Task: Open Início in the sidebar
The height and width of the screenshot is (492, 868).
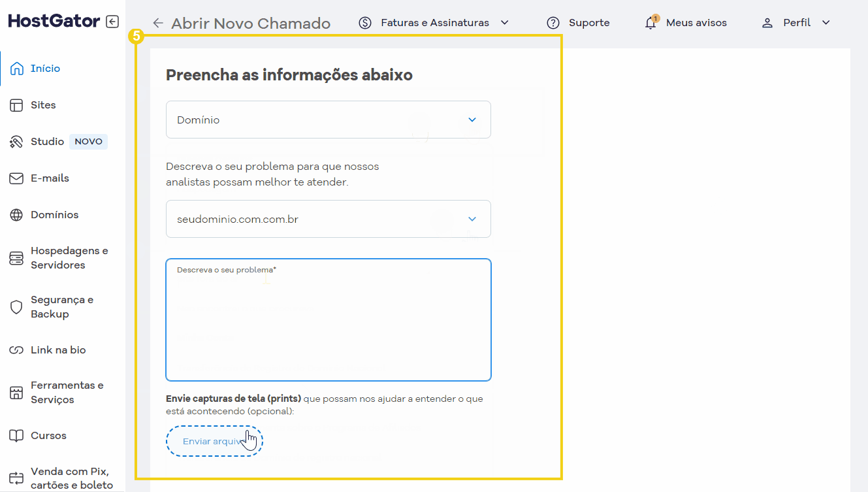Action: [45, 69]
